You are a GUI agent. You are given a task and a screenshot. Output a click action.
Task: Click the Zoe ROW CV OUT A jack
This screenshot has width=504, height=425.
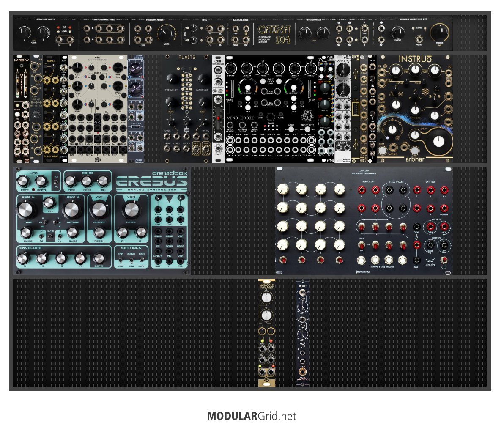click(361, 190)
